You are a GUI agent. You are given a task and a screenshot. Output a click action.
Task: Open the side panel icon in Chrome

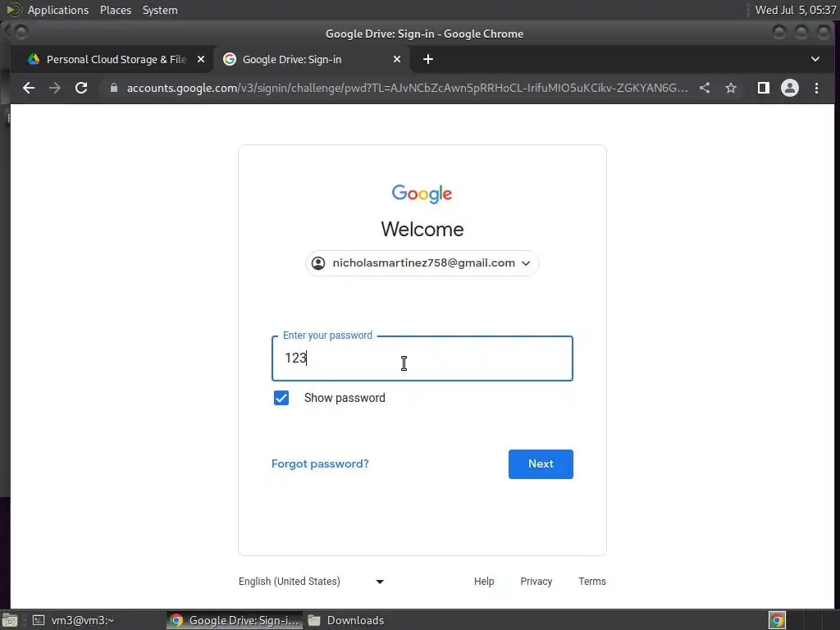point(764,88)
